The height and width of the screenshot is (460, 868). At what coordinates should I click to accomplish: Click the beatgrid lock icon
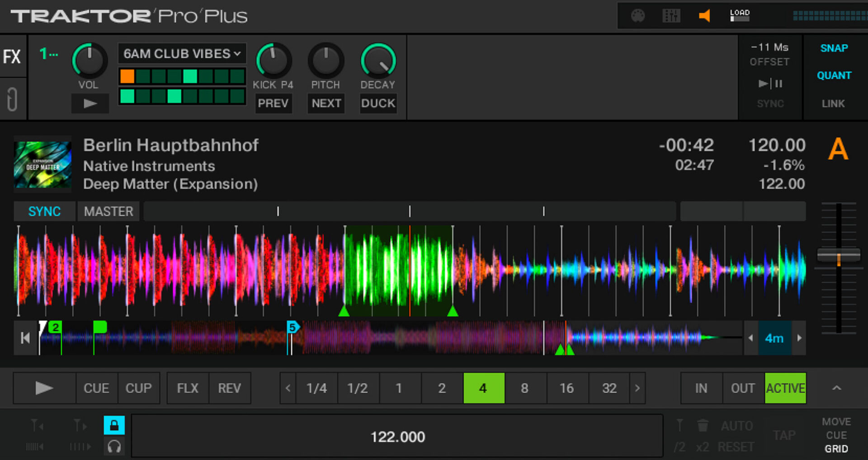[114, 425]
